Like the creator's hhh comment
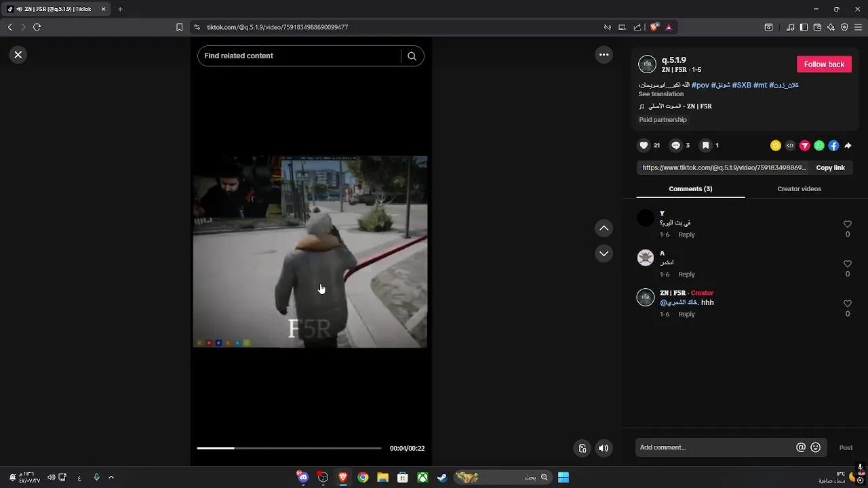The height and width of the screenshot is (488, 868). pyautogui.click(x=848, y=304)
